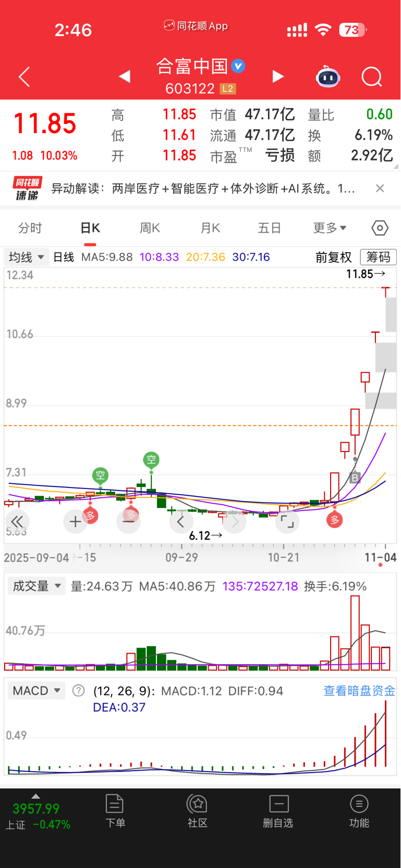
Task: Tap the 筹码 button
Action: point(379,257)
